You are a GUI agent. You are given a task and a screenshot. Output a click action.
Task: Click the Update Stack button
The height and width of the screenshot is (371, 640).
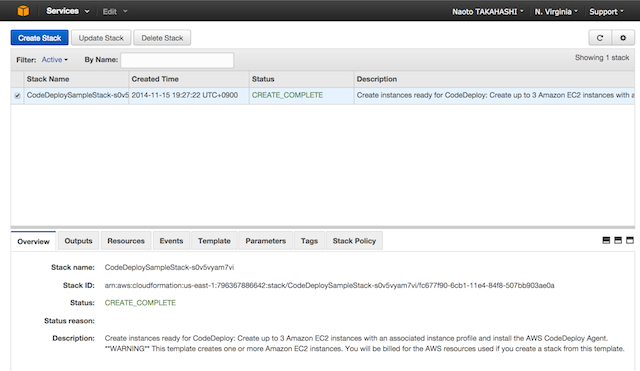(x=101, y=38)
